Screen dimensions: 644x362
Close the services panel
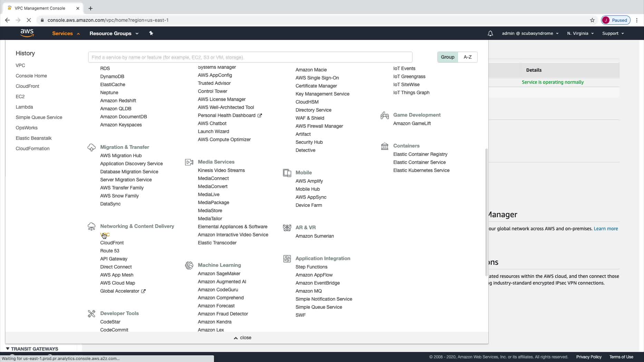(242, 338)
